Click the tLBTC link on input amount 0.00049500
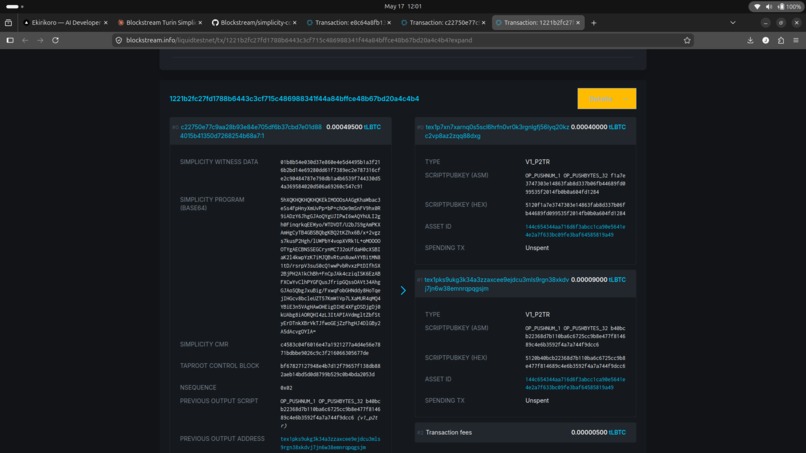This screenshot has height=453, width=806. point(372,127)
